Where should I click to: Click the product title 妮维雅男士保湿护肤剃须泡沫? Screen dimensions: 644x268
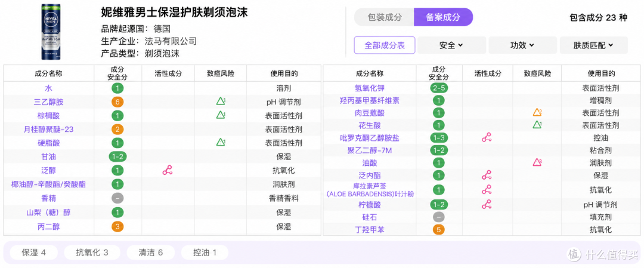pyautogui.click(x=175, y=13)
